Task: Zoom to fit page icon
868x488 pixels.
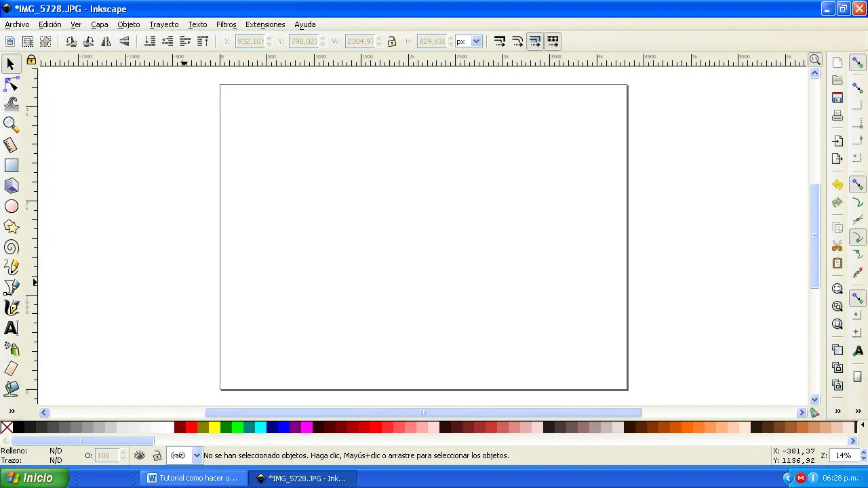Action: (x=837, y=324)
